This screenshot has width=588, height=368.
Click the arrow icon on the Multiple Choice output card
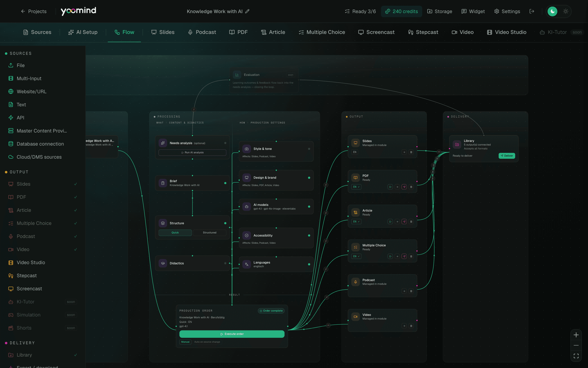[397, 256]
